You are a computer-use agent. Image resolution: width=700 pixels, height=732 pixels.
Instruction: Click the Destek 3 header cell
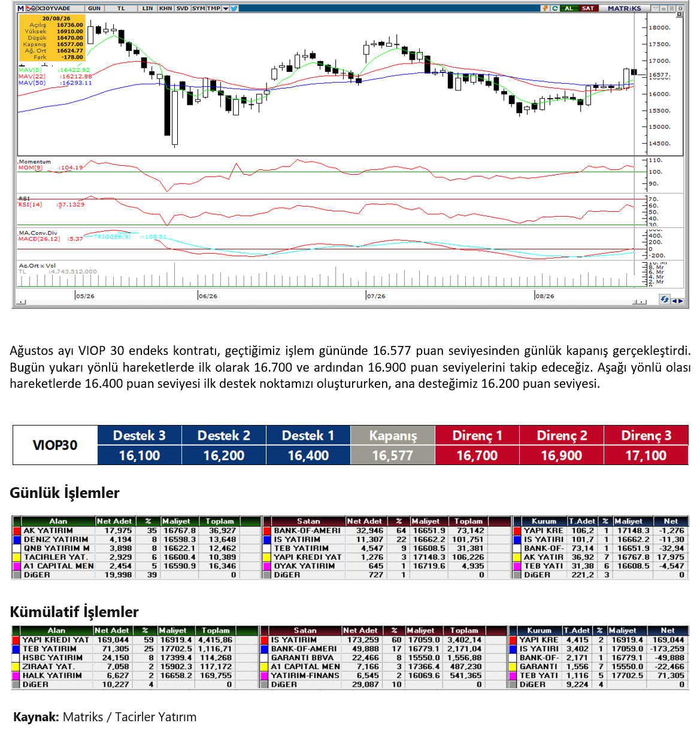[x=140, y=435]
